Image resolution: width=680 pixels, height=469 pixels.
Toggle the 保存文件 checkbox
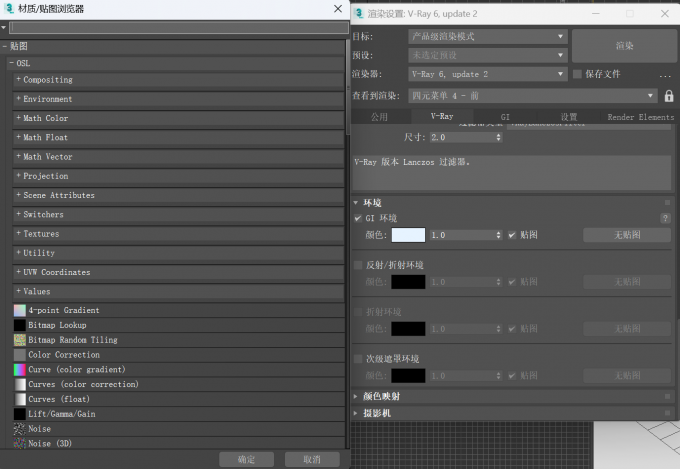pyautogui.click(x=577, y=74)
